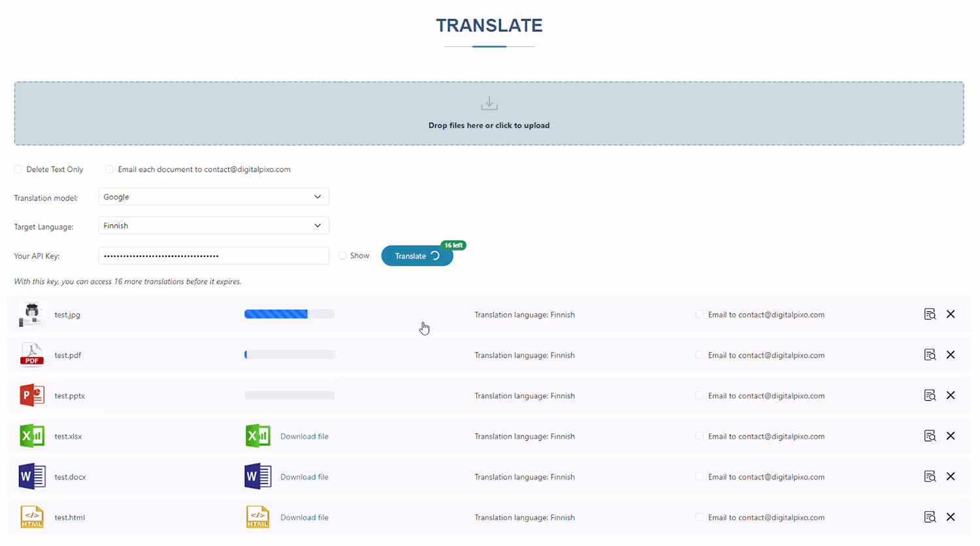Screen dimensions: 980x546
Task: Click the upload download-arrow icon in drop zone
Action: point(489,103)
